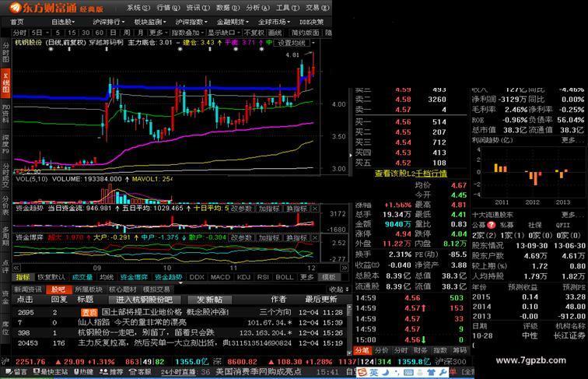Toggle 不复权 price adjustment
The image size is (588, 379).
click(254, 33)
